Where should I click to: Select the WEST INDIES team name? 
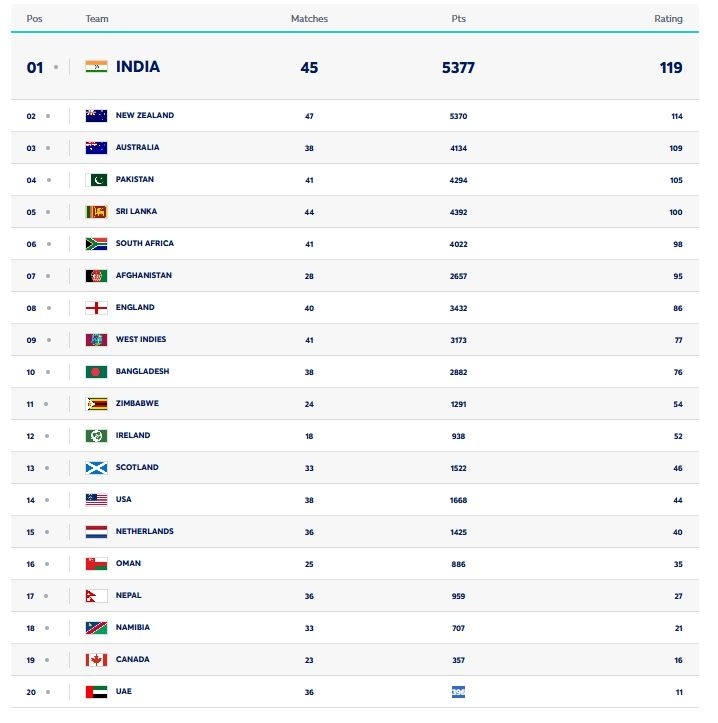(x=141, y=339)
